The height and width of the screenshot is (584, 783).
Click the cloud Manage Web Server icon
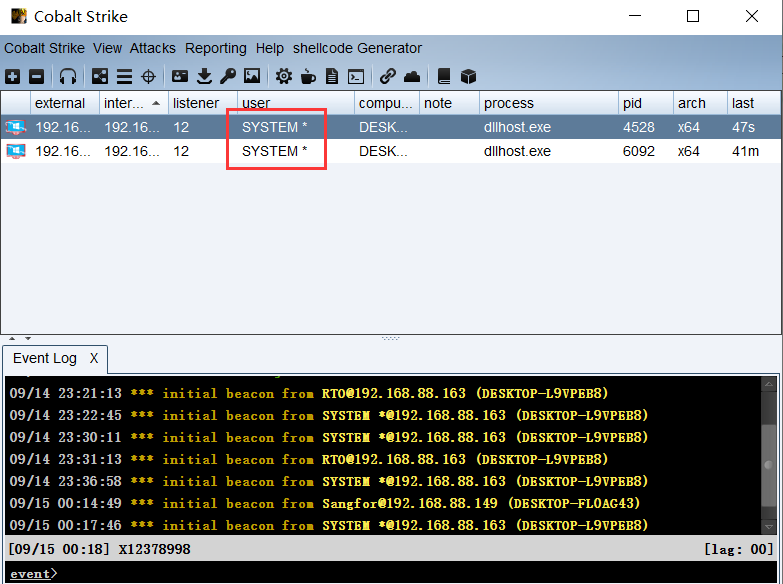pos(412,76)
